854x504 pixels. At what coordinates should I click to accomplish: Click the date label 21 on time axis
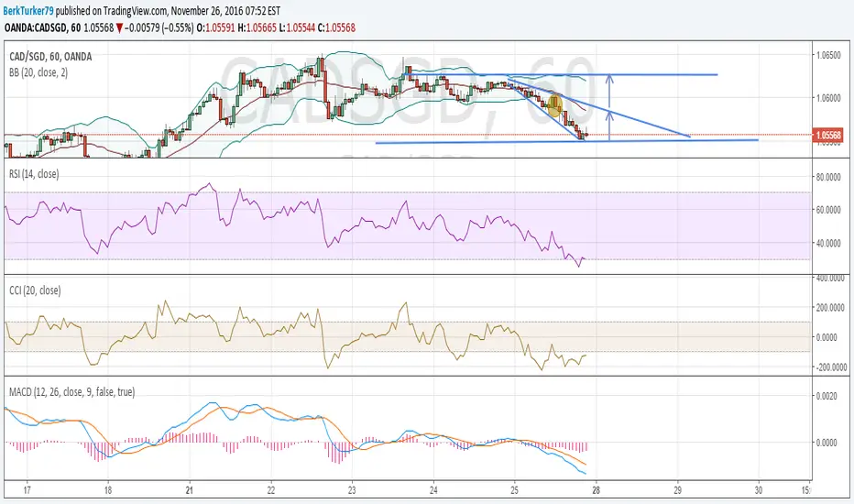coord(189,490)
